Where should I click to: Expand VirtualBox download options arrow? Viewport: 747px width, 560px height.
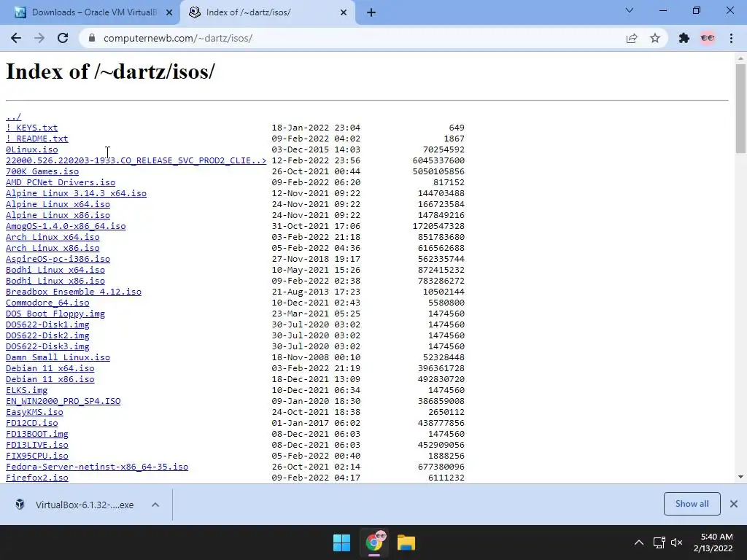[155, 505]
